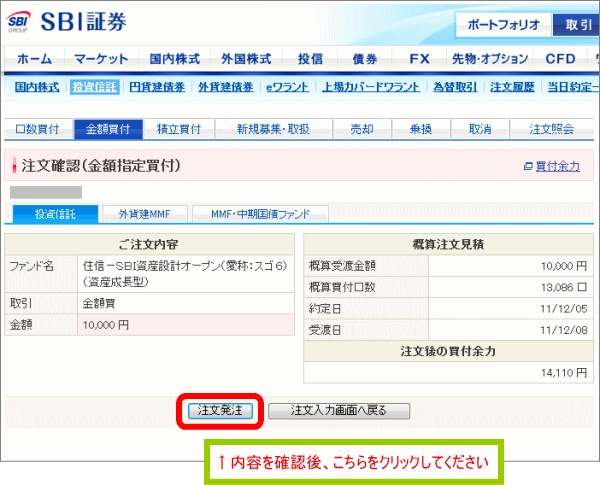Switch to the 新規募集・取扱 tab
This screenshot has height=485, width=600.
pyautogui.click(x=274, y=129)
